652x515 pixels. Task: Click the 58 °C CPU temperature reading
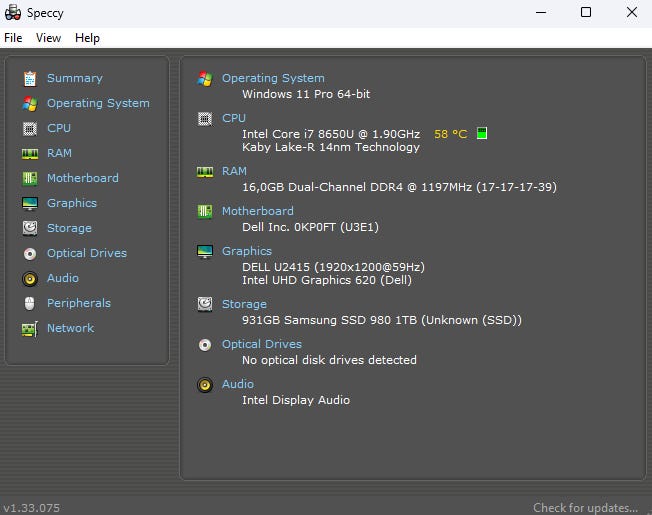point(450,133)
